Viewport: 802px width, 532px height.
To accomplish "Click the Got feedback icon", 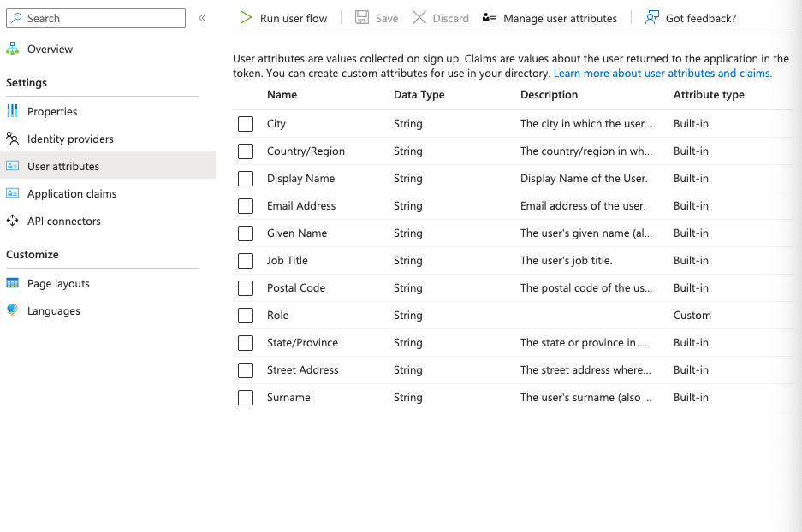I will coord(652,18).
